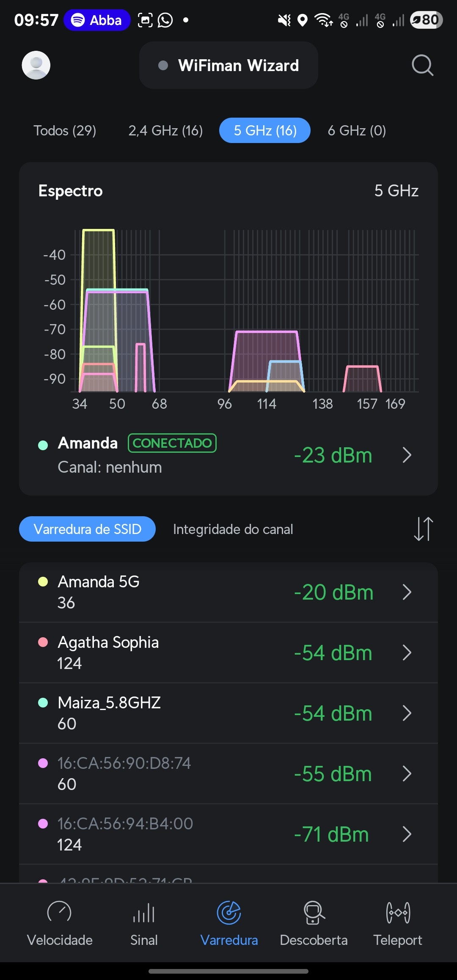Open the Velocidade speed test icon
Screen dimensions: 457x980
click(x=60, y=912)
